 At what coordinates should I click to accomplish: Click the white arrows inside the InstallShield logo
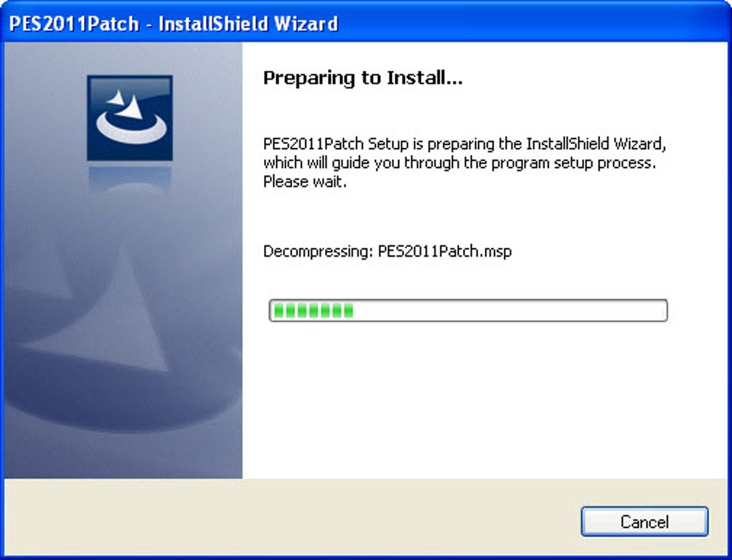click(125, 104)
